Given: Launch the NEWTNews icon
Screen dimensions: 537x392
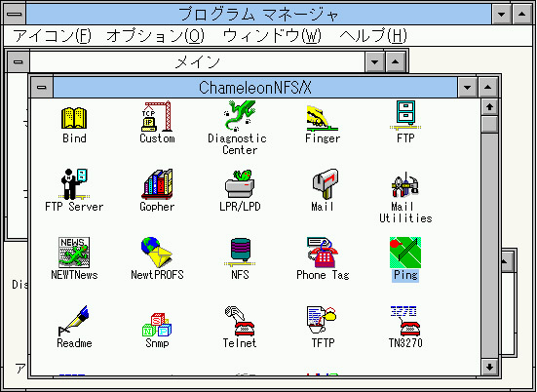Looking at the screenshot, I should click(74, 253).
